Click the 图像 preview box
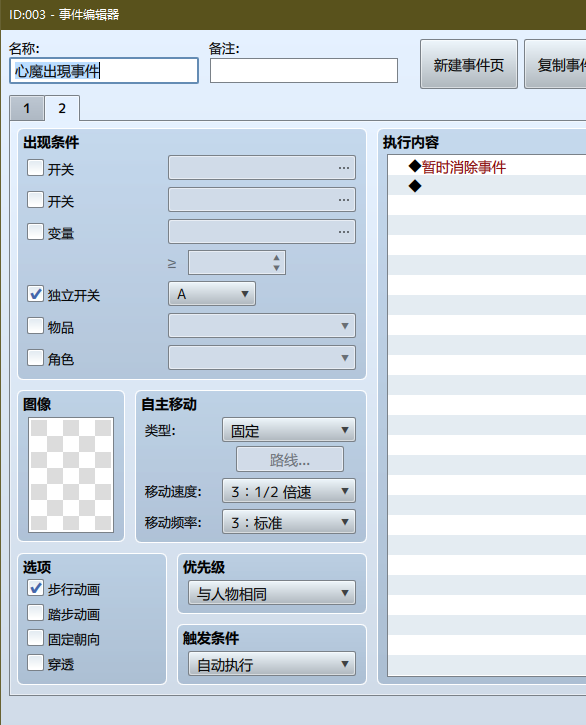Screen dimensions: 586x725 tap(71, 475)
